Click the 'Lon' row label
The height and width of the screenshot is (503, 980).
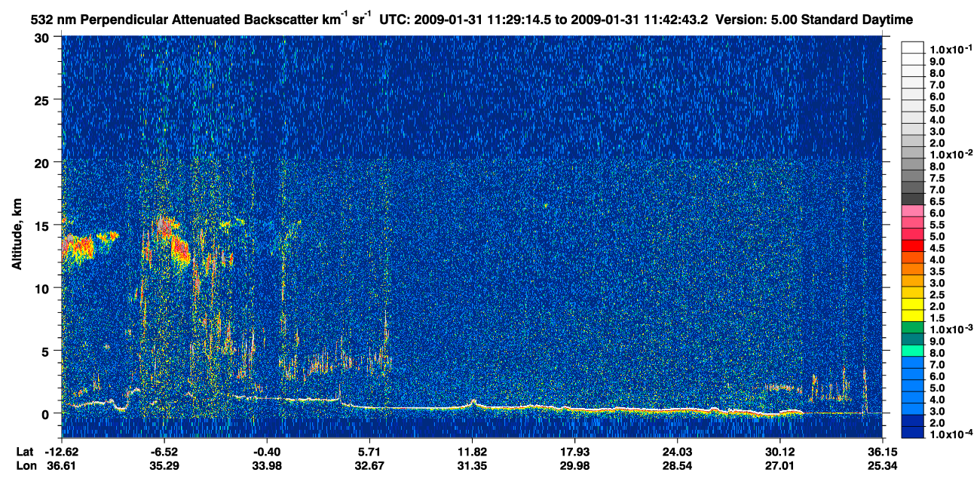[x=25, y=466]
